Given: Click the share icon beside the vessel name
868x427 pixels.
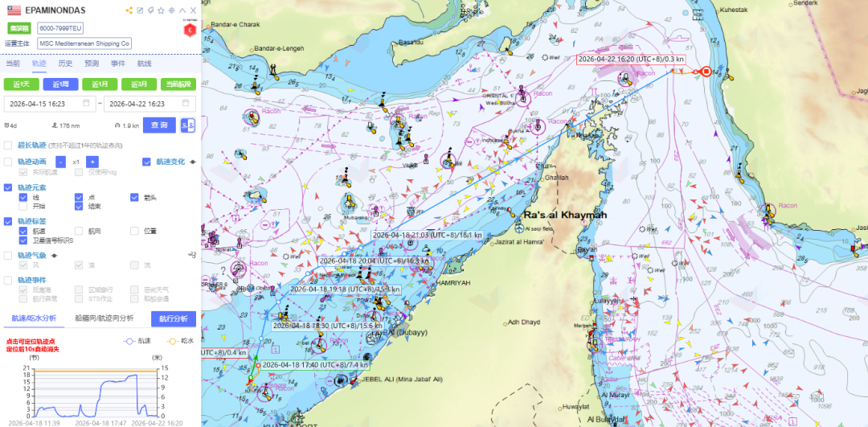Looking at the screenshot, I should point(129,10).
